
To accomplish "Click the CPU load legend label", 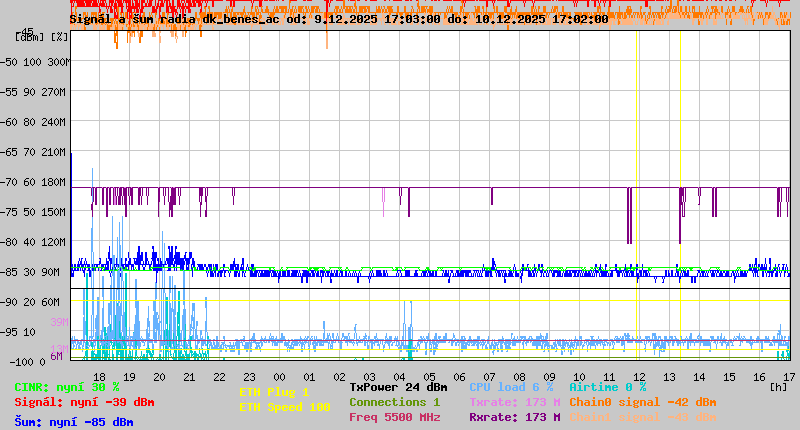I will (511, 387).
